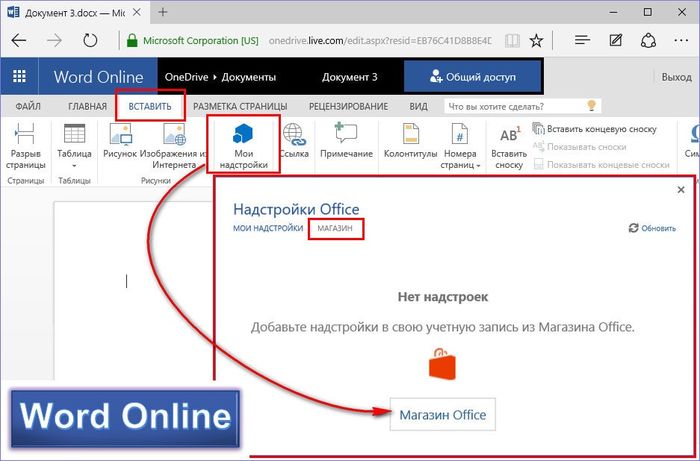Add a comment with Примечание icon
This screenshot has width=700, height=461.
(x=347, y=144)
